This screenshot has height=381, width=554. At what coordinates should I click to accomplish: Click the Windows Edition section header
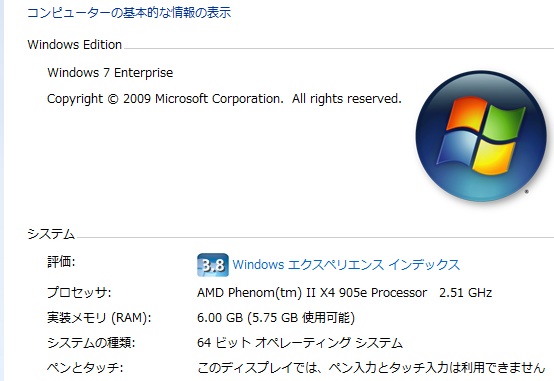click(75, 45)
